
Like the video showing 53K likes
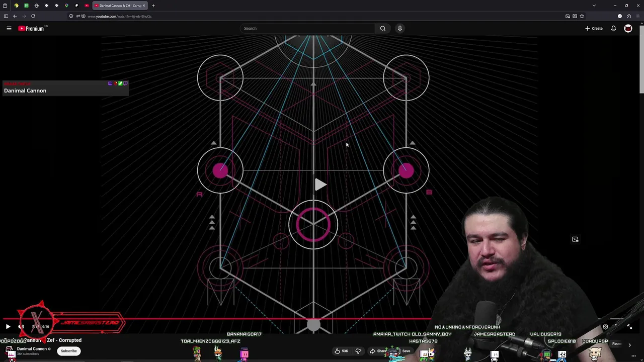(x=341, y=351)
